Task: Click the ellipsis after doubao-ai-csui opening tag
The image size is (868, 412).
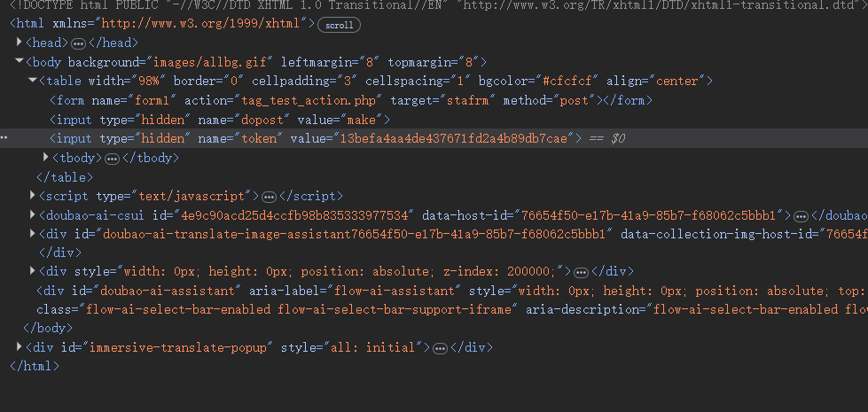Action: 800,216
